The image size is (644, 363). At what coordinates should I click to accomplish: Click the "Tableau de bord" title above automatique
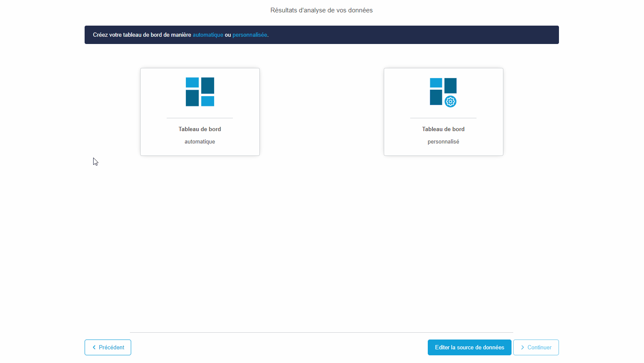click(200, 129)
